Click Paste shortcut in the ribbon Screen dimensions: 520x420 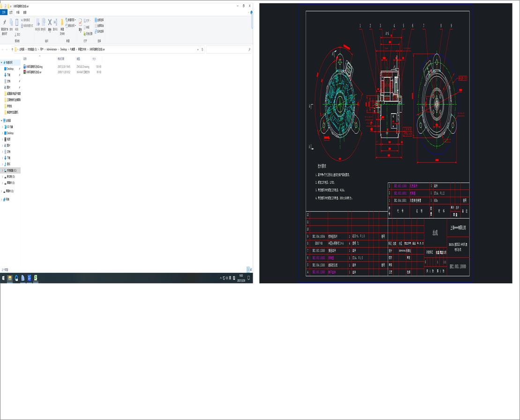pos(27,26)
